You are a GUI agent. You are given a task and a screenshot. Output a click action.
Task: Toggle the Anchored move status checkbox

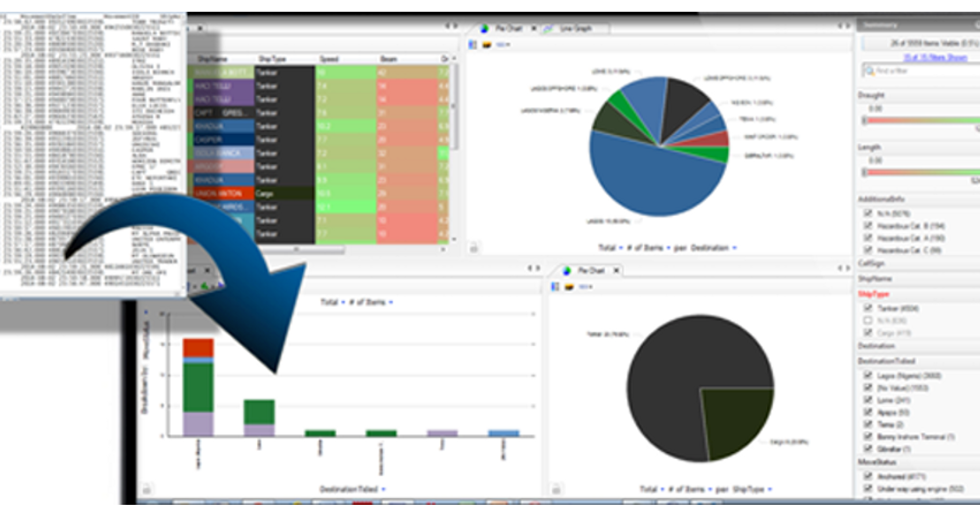pos(868,476)
